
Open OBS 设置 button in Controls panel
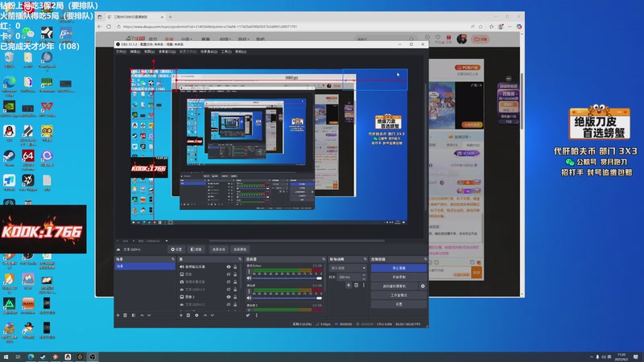tap(398, 304)
